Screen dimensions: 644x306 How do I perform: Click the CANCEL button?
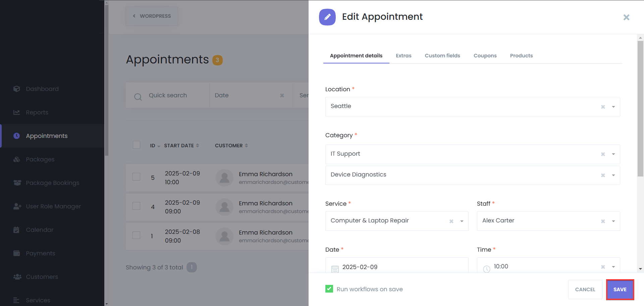[x=585, y=289]
